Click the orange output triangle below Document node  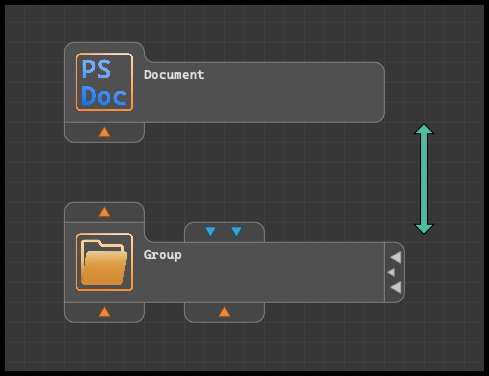coord(104,132)
